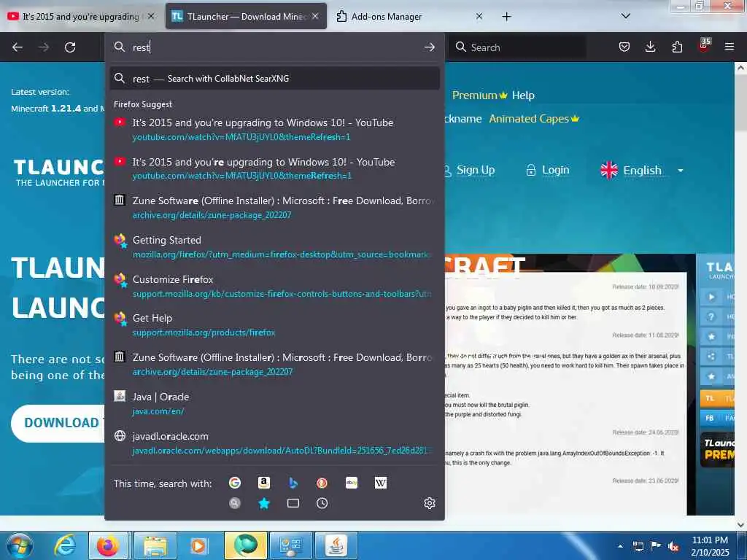Open the network tray icon
747x560 pixels.
(x=638, y=547)
